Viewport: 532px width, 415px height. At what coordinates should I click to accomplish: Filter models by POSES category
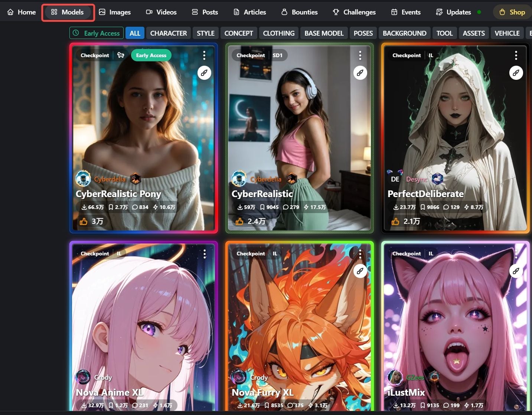point(363,33)
